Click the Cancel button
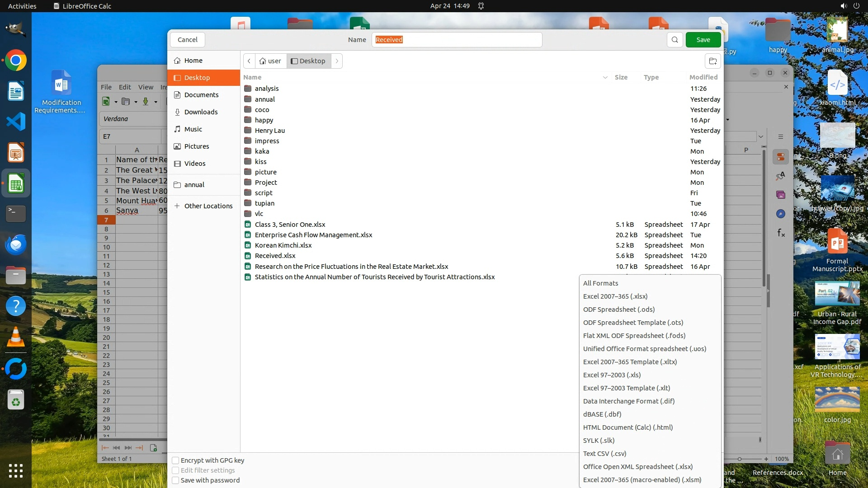868x488 pixels. pyautogui.click(x=187, y=40)
